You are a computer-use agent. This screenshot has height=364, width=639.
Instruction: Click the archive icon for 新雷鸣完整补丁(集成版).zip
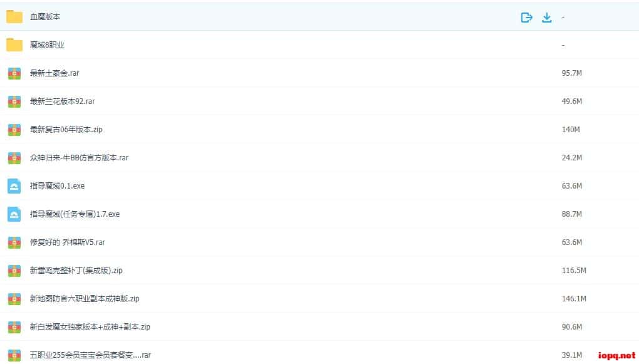click(14, 271)
